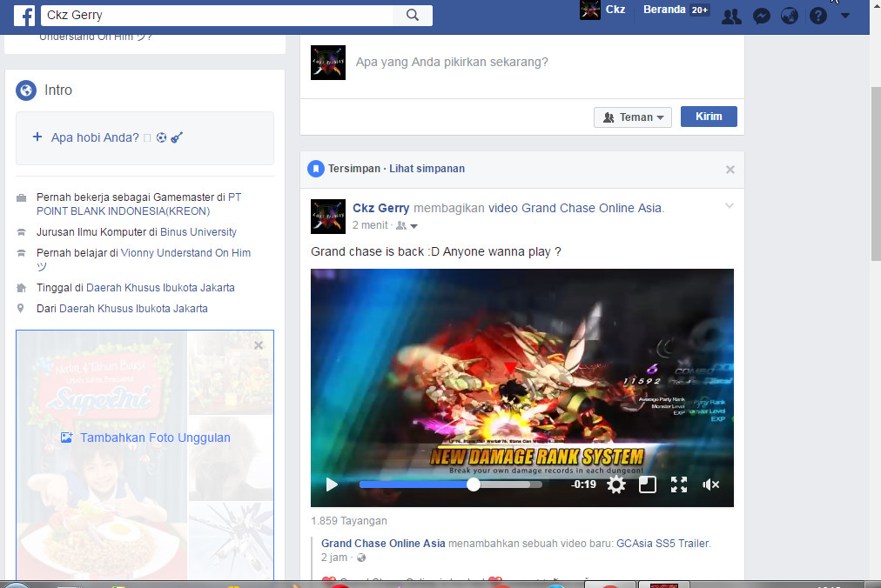Open Grand Chase Online Asia page link below video
The image size is (881, 588).
coord(383,543)
